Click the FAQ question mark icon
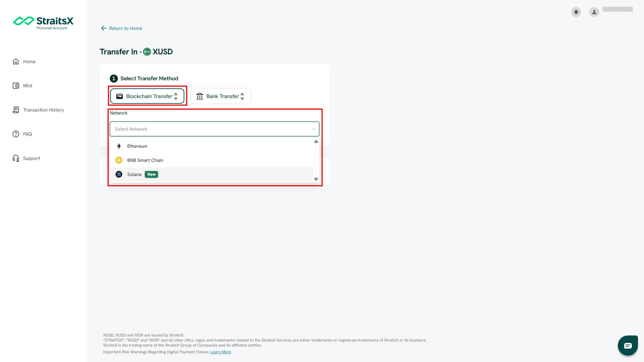This screenshot has height=362, width=644. (16, 134)
